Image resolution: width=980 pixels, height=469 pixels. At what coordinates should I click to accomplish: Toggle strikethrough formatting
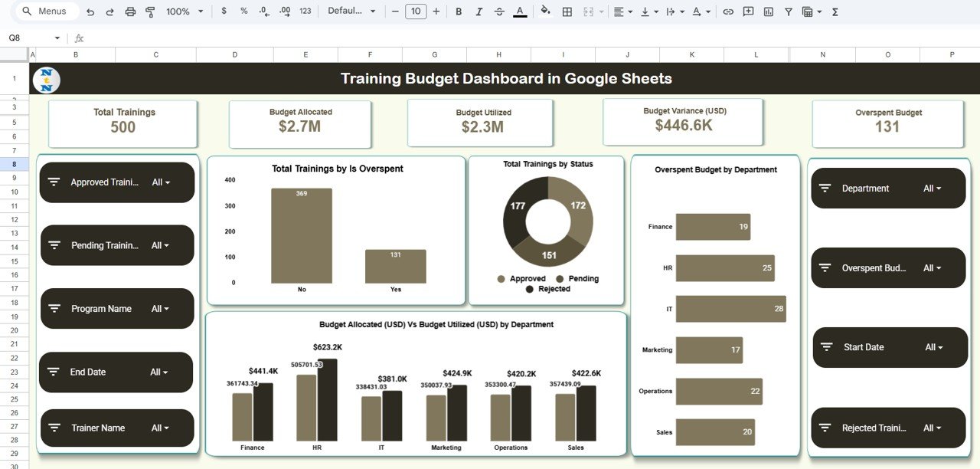[498, 11]
